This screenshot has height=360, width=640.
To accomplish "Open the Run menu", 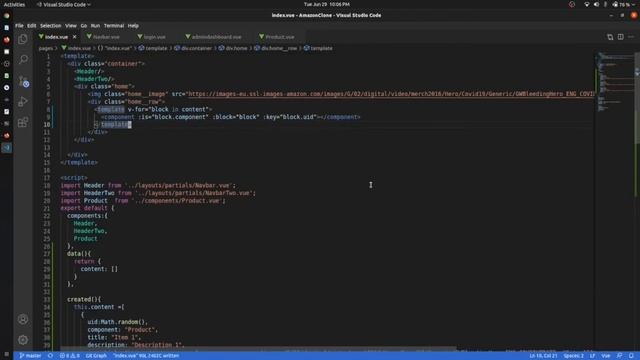I will [95, 26].
